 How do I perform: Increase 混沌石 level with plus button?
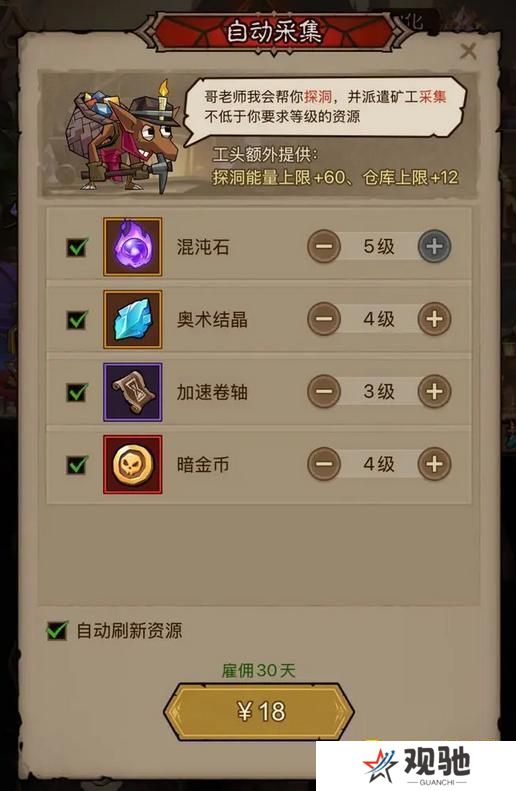coord(434,246)
